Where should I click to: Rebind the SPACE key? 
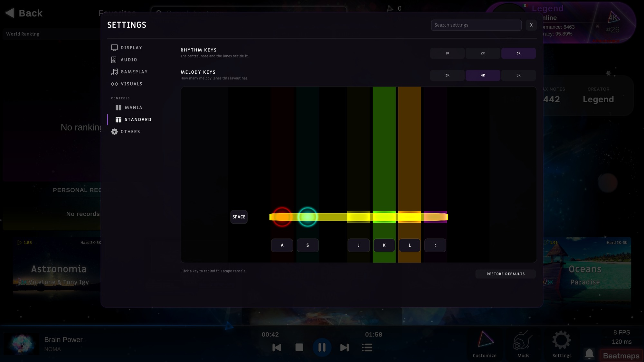coord(239,217)
